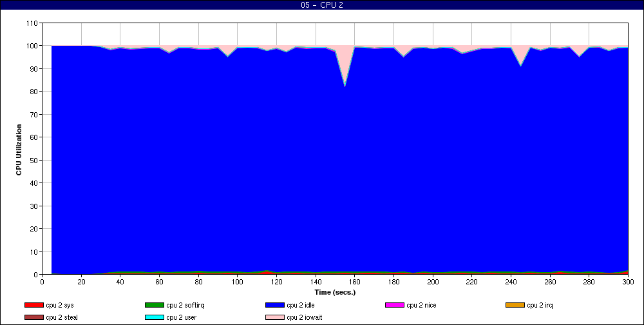The height and width of the screenshot is (325, 644).
Task: Click the green cpu 2 softirq legend swatch
Action: 155,305
